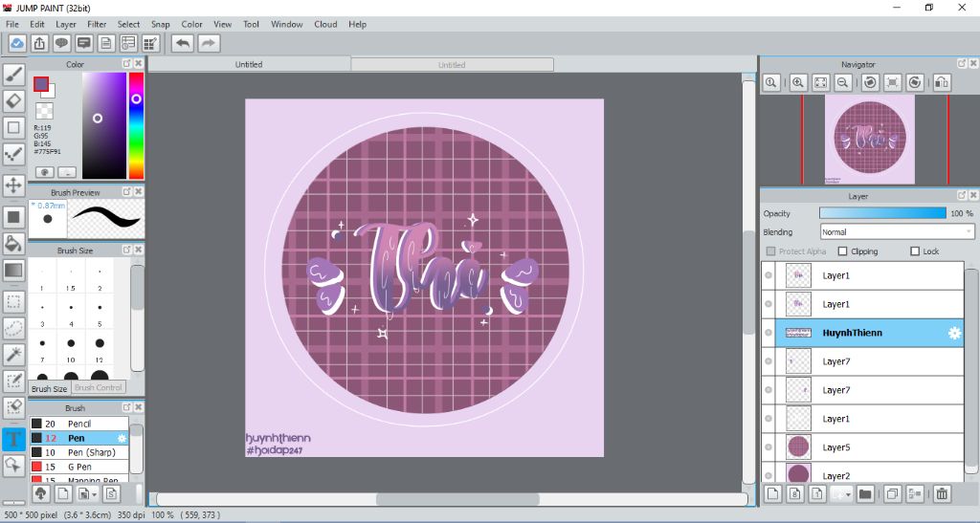Viewport: 980px width, 523px height.
Task: Click the Navigator preview thumbnail
Action: point(870,140)
